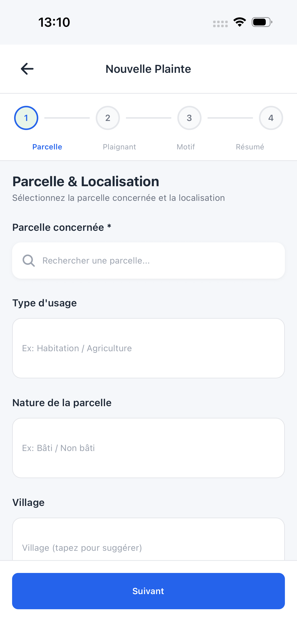Go to Résumé step label

250,147
